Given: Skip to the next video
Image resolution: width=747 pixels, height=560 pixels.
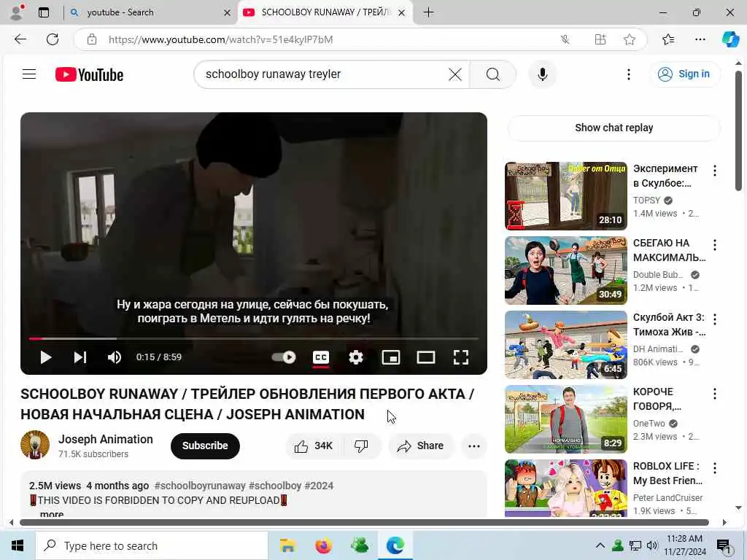Looking at the screenshot, I should tap(80, 357).
